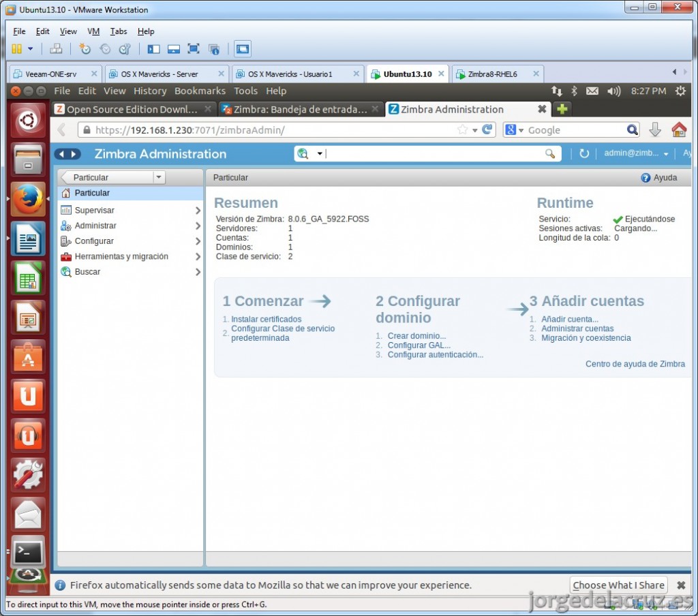Image resolution: width=698 pixels, height=616 pixels.
Task: Click the thumbnail bar toggle icon
Action: (x=174, y=49)
